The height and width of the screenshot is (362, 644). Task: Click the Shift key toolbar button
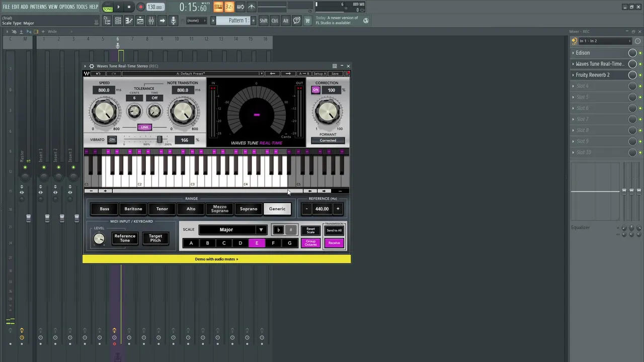coord(264,21)
